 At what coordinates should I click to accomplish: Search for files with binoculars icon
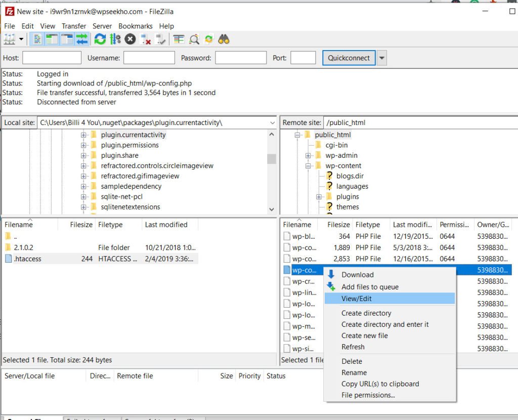point(224,39)
